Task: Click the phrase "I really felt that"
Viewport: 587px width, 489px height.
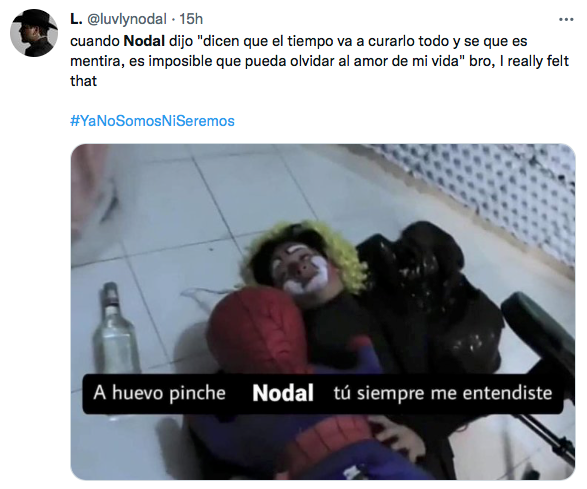Action: (x=320, y=71)
